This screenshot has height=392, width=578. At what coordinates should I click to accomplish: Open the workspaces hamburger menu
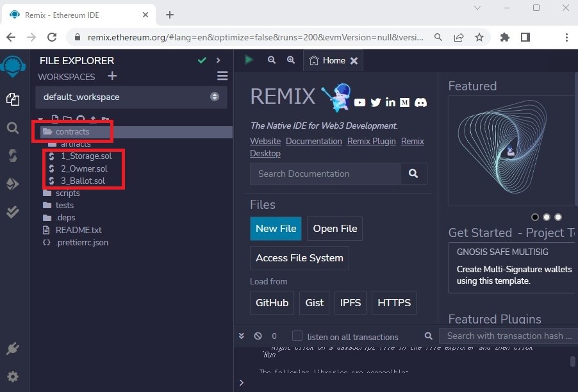click(x=222, y=76)
